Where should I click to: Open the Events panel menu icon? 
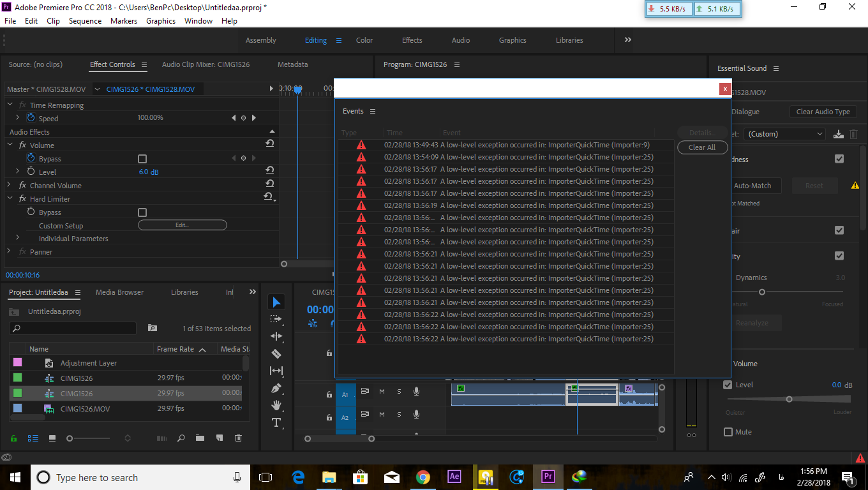tap(373, 111)
